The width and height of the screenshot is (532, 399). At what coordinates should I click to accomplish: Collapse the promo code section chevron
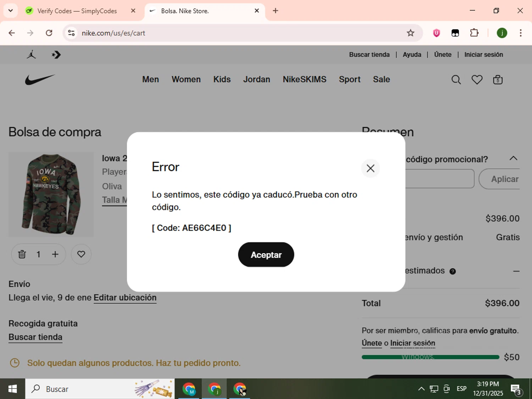513,158
